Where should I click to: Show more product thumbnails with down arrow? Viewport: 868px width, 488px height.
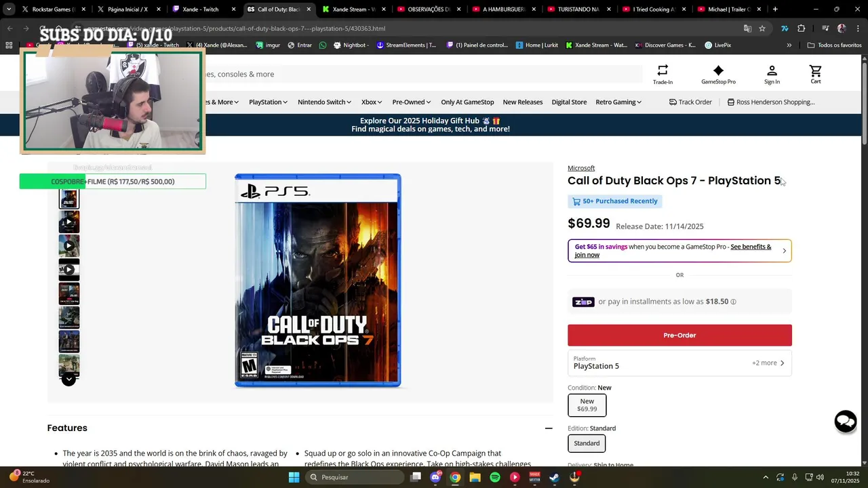coord(68,380)
